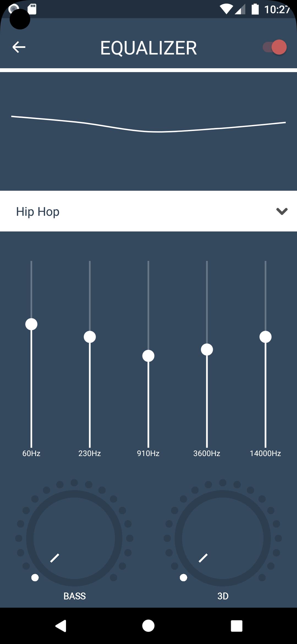Viewport: 297px width, 644px height.
Task: Toggle the equalizer on/off switch
Action: point(274,47)
